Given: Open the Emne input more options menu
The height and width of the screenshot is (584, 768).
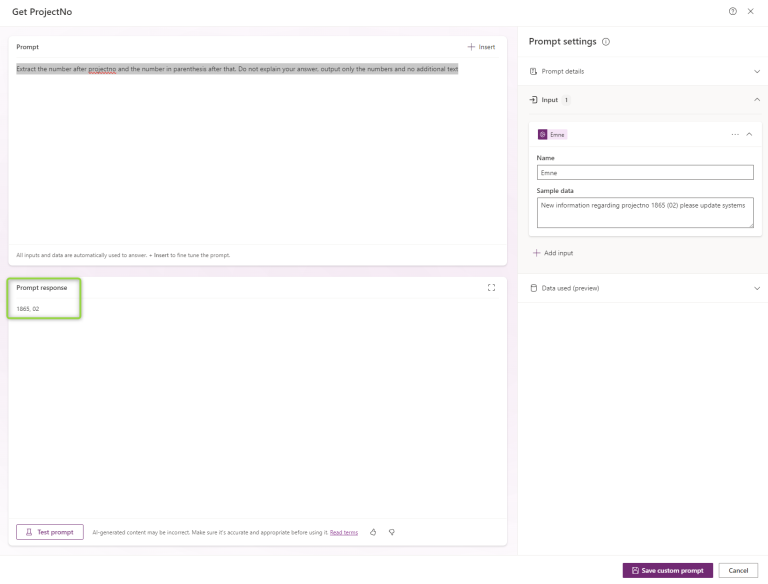Looking at the screenshot, I should point(735,134).
